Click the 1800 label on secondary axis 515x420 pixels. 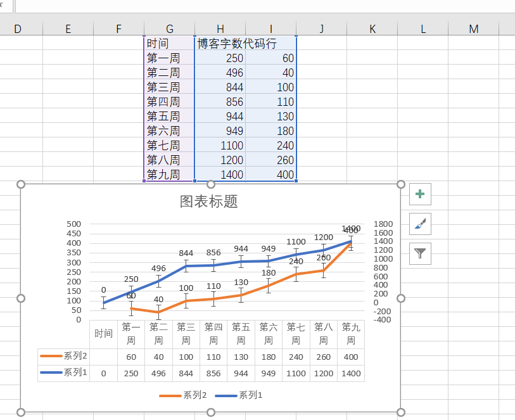(383, 224)
